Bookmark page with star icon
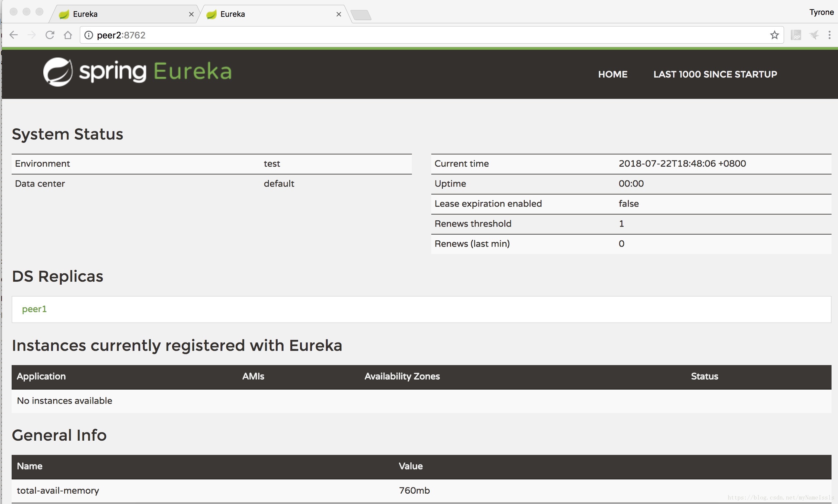The width and height of the screenshot is (838, 504). (774, 35)
